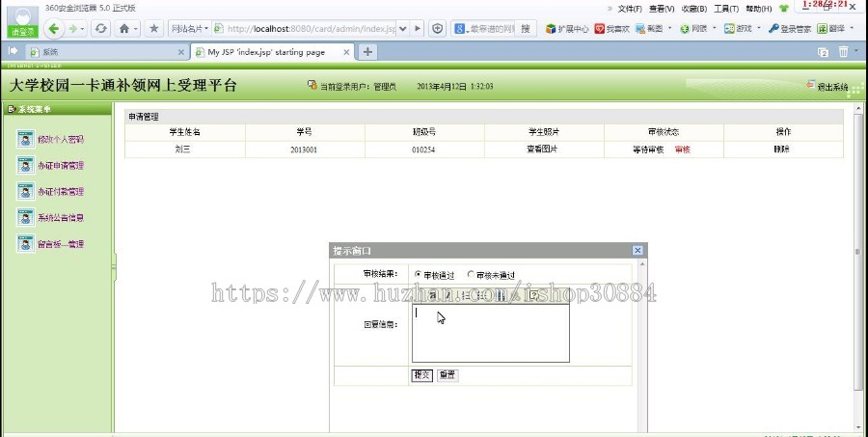Click class number cell 010254

click(423, 150)
